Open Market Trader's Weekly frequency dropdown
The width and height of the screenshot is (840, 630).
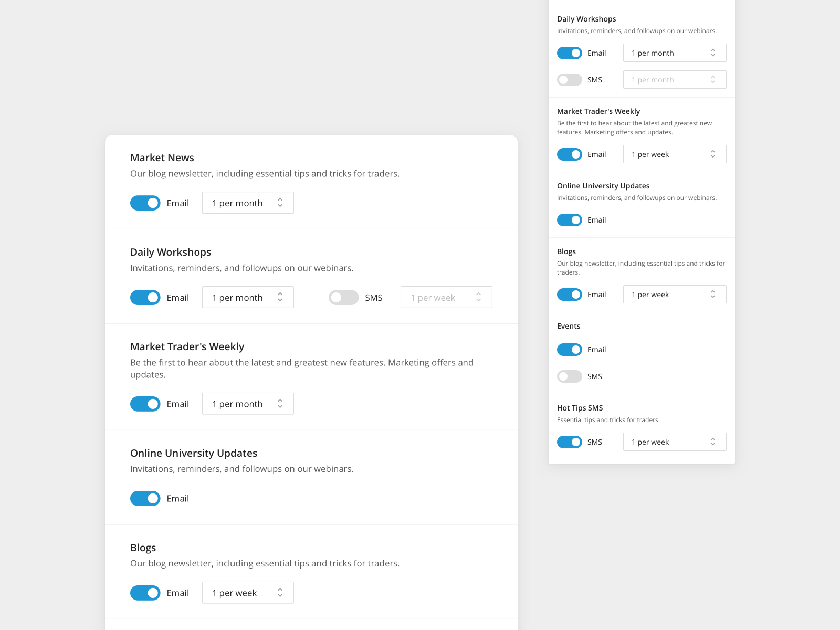click(247, 404)
